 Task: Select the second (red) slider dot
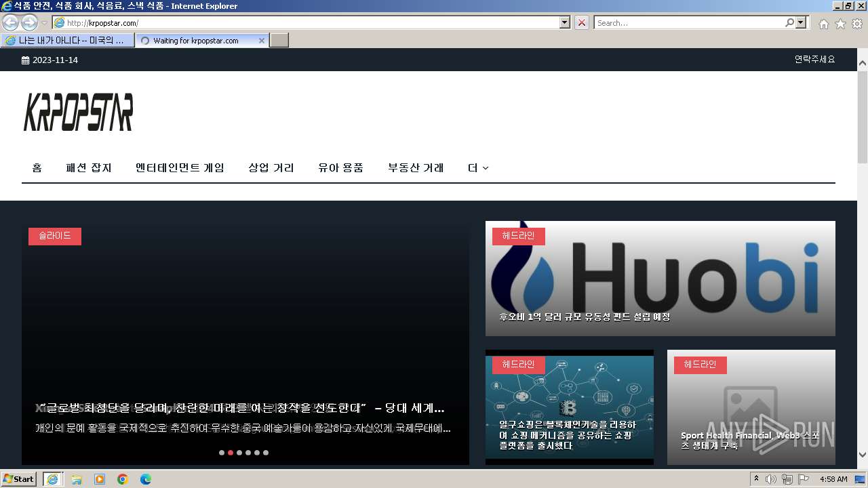231,453
